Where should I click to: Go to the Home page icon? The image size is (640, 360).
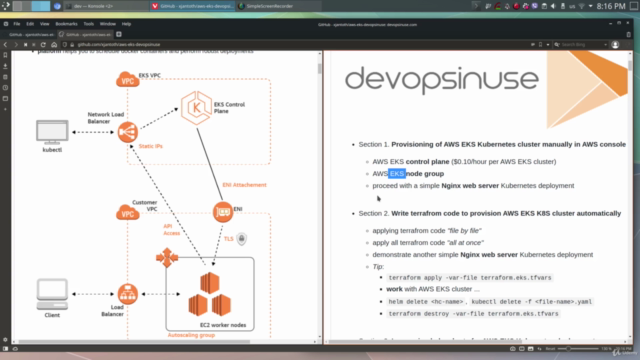click(x=54, y=44)
